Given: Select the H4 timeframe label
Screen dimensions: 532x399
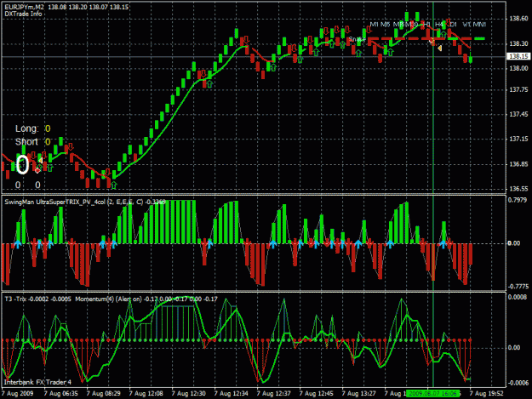Looking at the screenshot, I should [439, 25].
